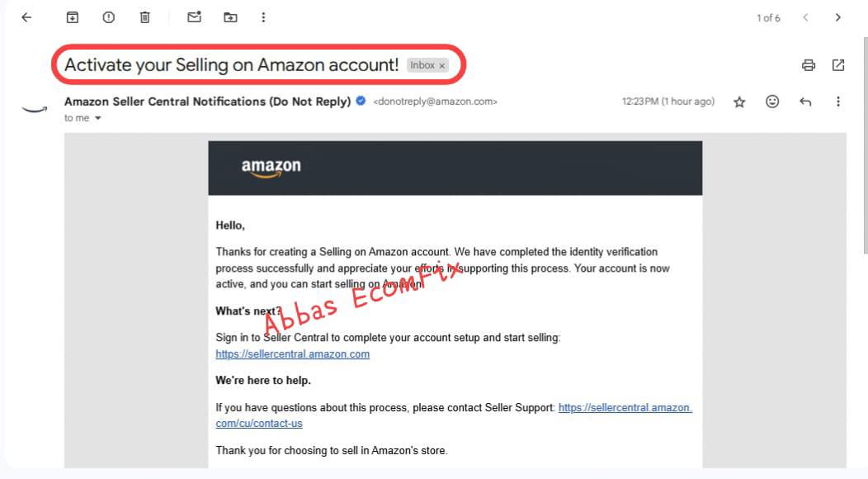This screenshot has height=479, width=868.
Task: Open the sellercentral.amazon.com sign-in link
Action: pyautogui.click(x=292, y=353)
